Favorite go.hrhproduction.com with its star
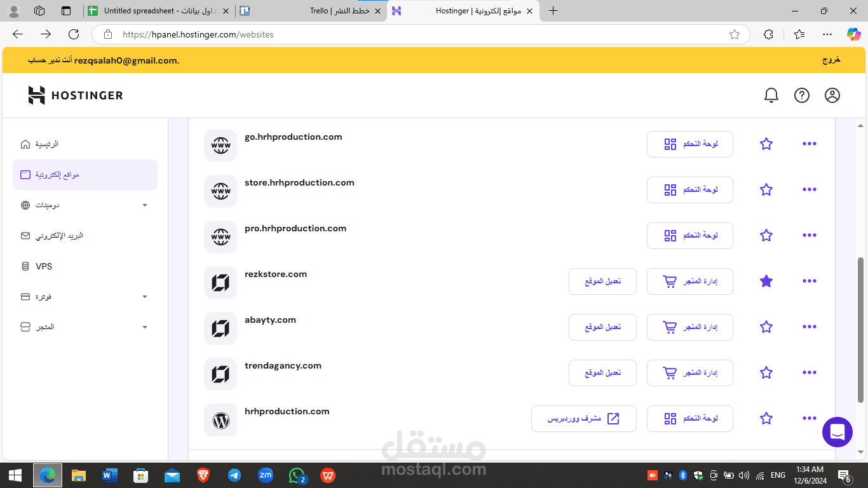This screenshot has width=868, height=488. (766, 144)
